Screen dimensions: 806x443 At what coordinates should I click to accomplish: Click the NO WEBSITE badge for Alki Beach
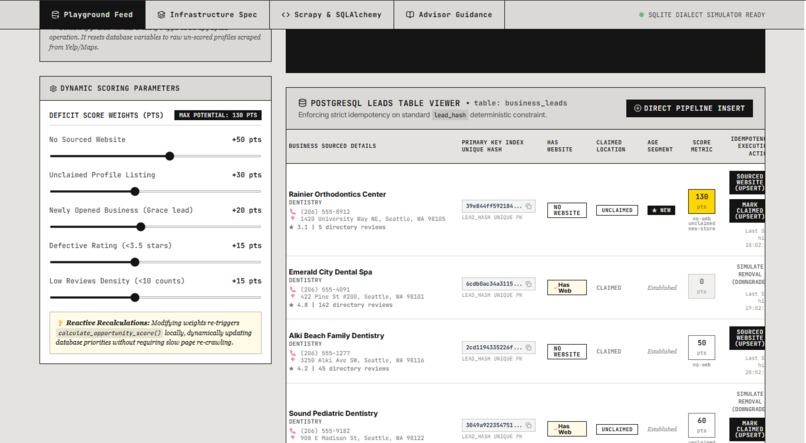coord(566,351)
